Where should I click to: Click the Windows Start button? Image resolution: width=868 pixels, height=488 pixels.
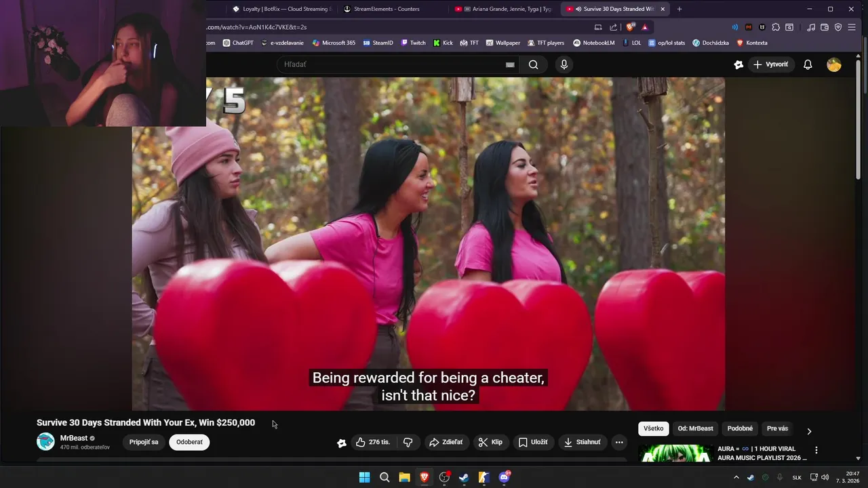(364, 477)
